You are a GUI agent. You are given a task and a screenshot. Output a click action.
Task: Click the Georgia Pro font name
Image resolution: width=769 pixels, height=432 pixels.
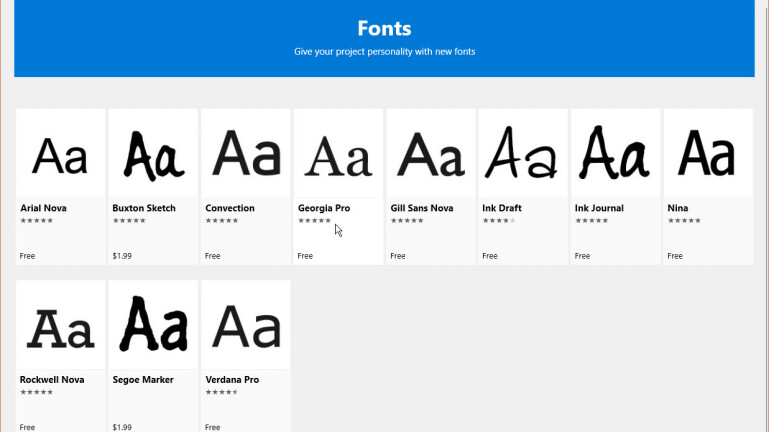[324, 208]
